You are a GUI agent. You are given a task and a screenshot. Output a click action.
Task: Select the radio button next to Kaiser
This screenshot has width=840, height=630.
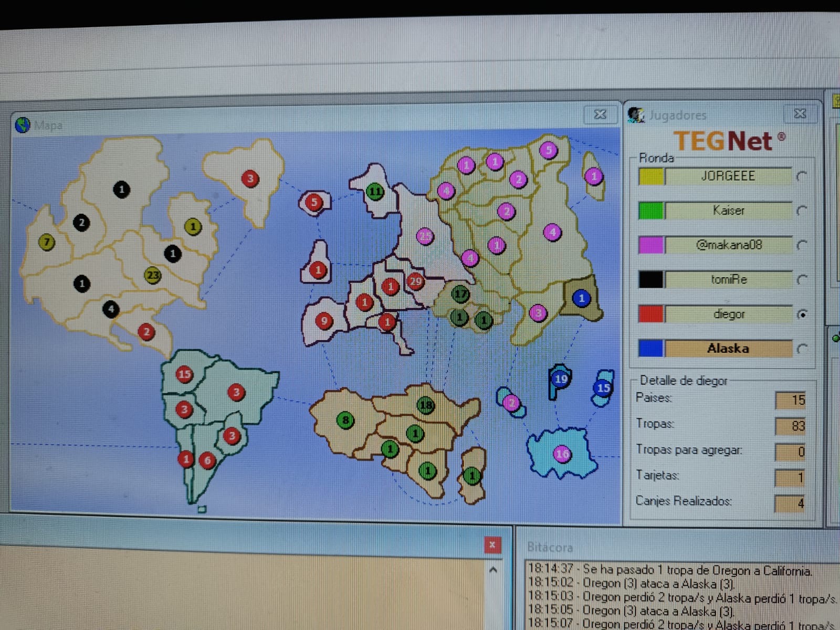[x=802, y=211]
